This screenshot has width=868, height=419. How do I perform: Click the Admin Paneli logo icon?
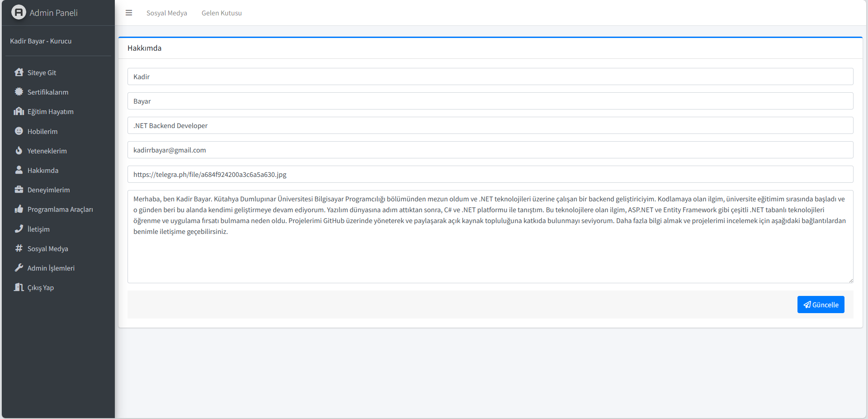click(x=19, y=12)
